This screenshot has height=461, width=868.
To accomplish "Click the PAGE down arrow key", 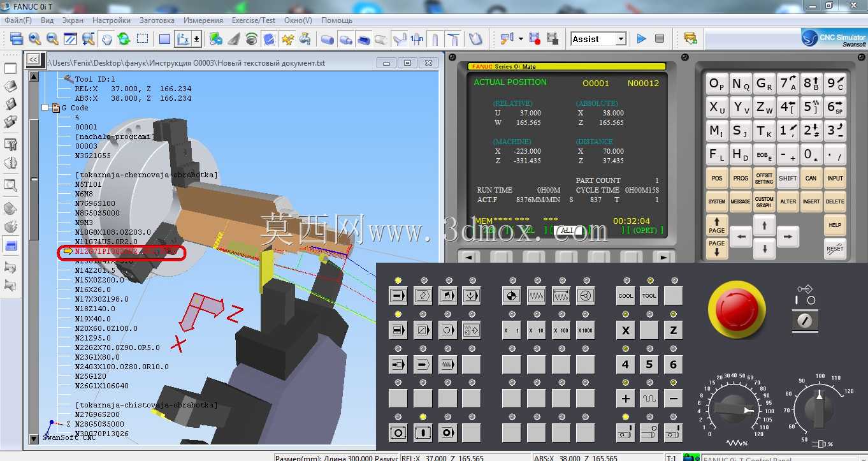I will pos(717,248).
